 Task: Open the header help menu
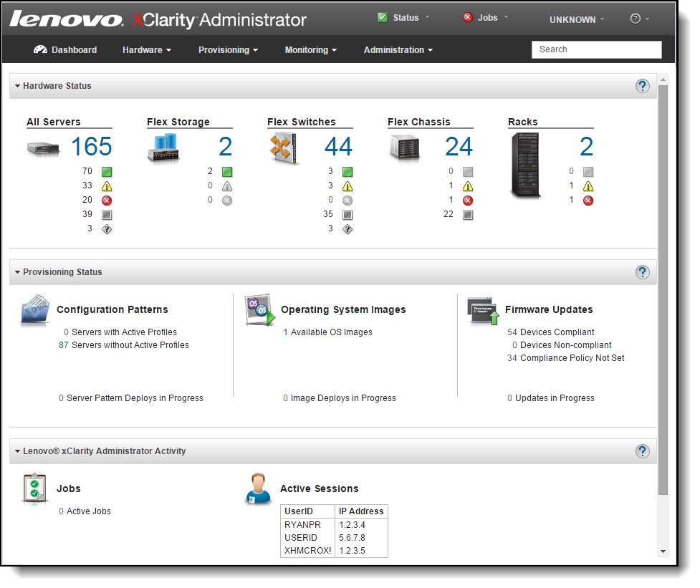pyautogui.click(x=639, y=19)
